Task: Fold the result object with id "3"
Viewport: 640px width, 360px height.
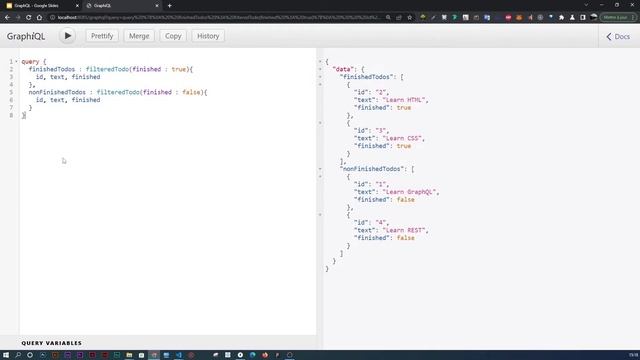Action: (x=320, y=123)
